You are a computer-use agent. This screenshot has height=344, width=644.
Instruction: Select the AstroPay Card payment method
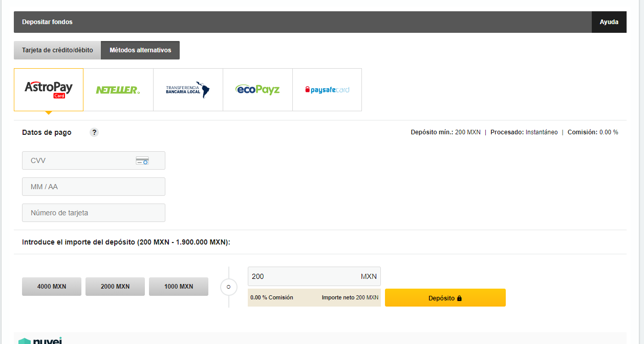(x=49, y=90)
